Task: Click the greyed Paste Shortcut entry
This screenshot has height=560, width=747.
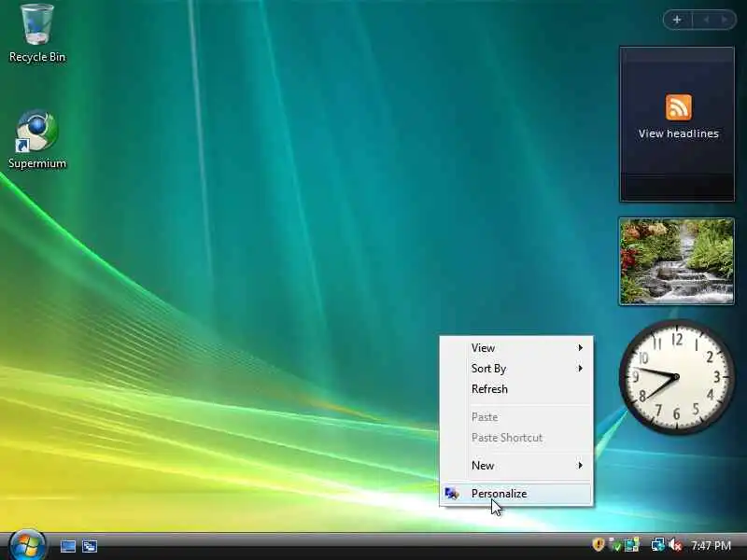Action: click(516, 438)
